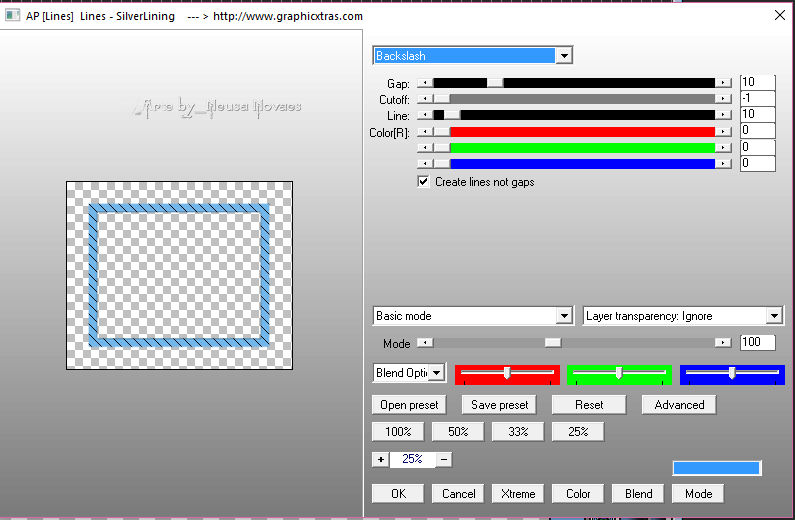Click the Mode value field showing 100

[x=757, y=342]
